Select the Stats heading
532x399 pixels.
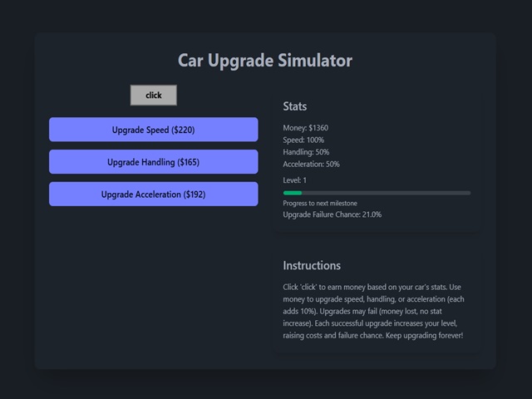point(295,106)
